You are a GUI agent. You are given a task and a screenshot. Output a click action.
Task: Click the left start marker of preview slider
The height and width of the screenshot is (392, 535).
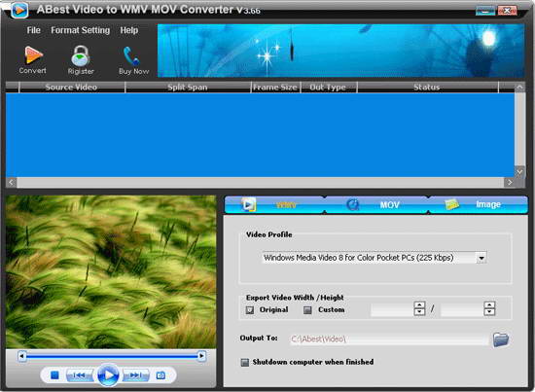(22, 356)
